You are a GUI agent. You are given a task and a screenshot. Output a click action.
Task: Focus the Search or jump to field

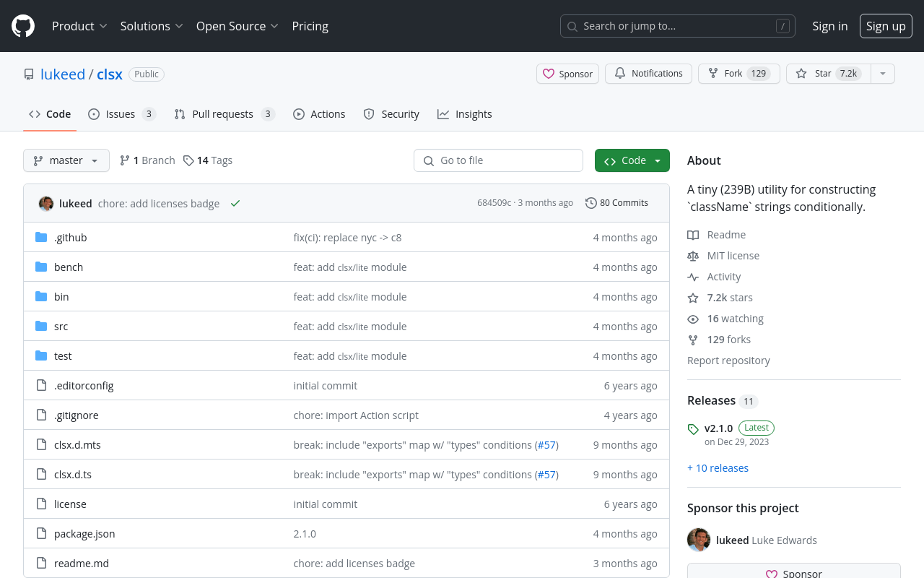click(678, 26)
